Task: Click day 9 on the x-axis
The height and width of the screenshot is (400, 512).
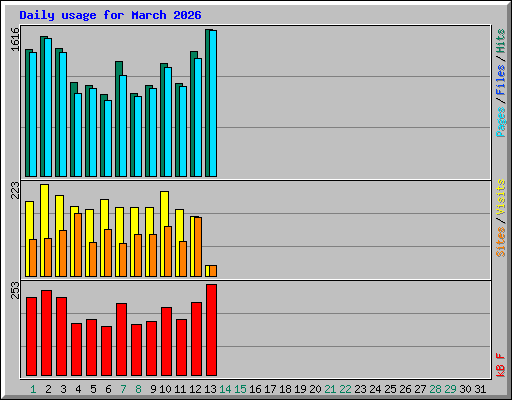Action: click(153, 389)
